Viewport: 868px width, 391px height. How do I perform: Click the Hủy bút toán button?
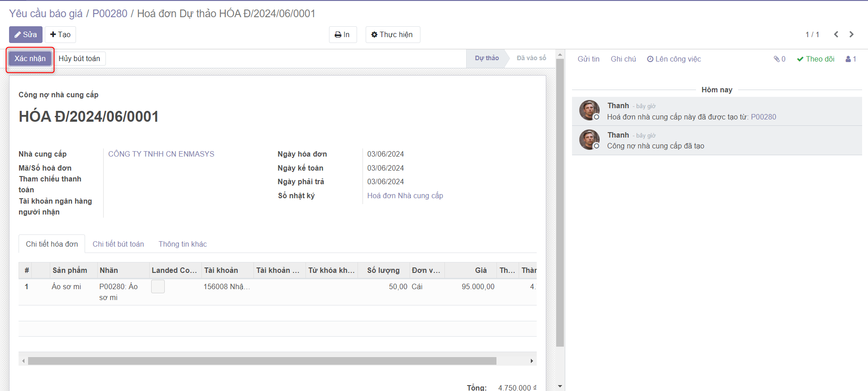click(x=79, y=58)
